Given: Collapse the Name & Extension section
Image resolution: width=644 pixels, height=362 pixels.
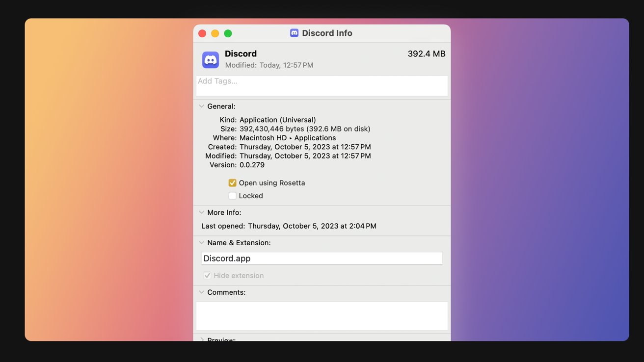Looking at the screenshot, I should 202,243.
